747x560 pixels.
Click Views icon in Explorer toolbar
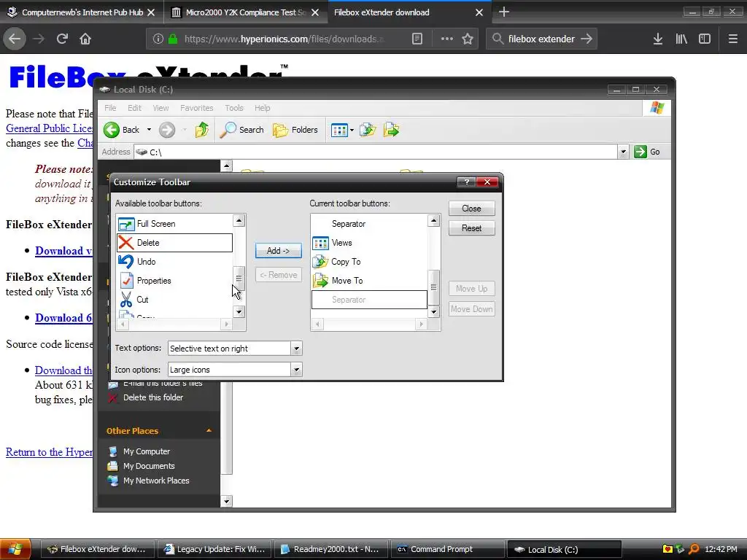pyautogui.click(x=338, y=130)
